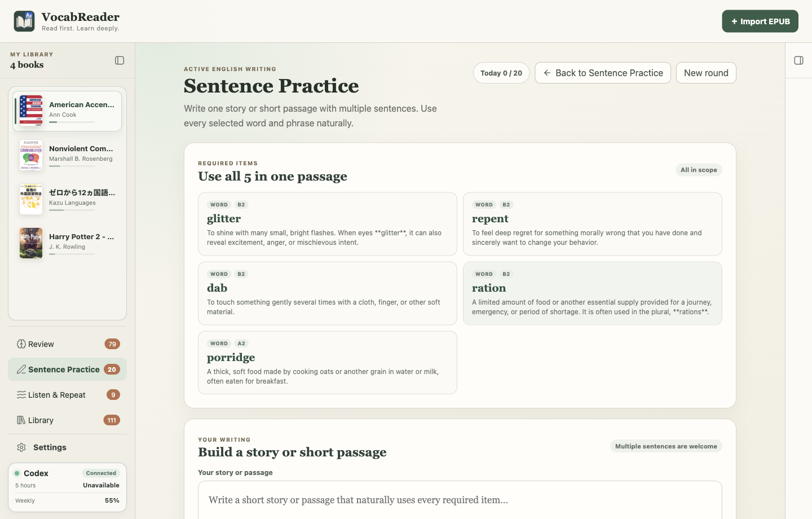Import an EPUB file
Image resolution: width=812 pixels, height=519 pixels.
760,21
